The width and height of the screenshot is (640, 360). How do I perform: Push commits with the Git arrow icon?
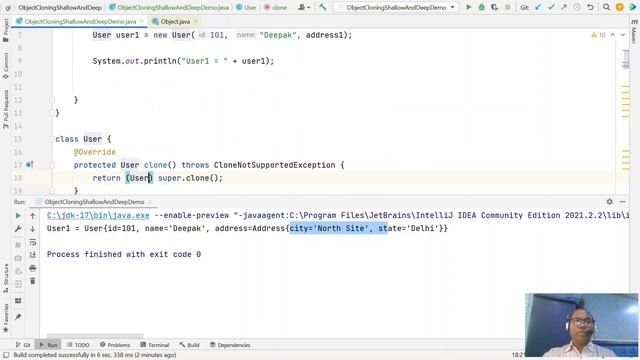pyautogui.click(x=564, y=7)
